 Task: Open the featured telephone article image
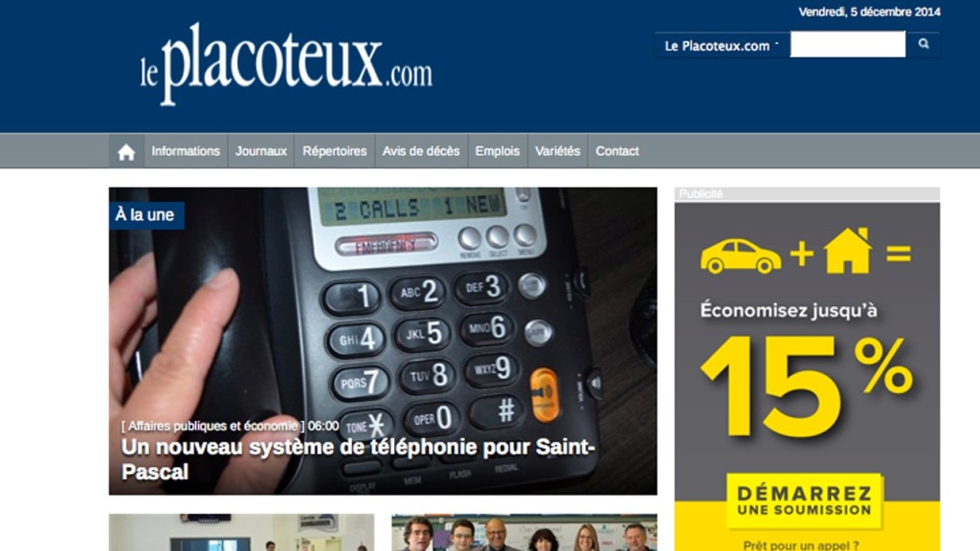[383, 342]
